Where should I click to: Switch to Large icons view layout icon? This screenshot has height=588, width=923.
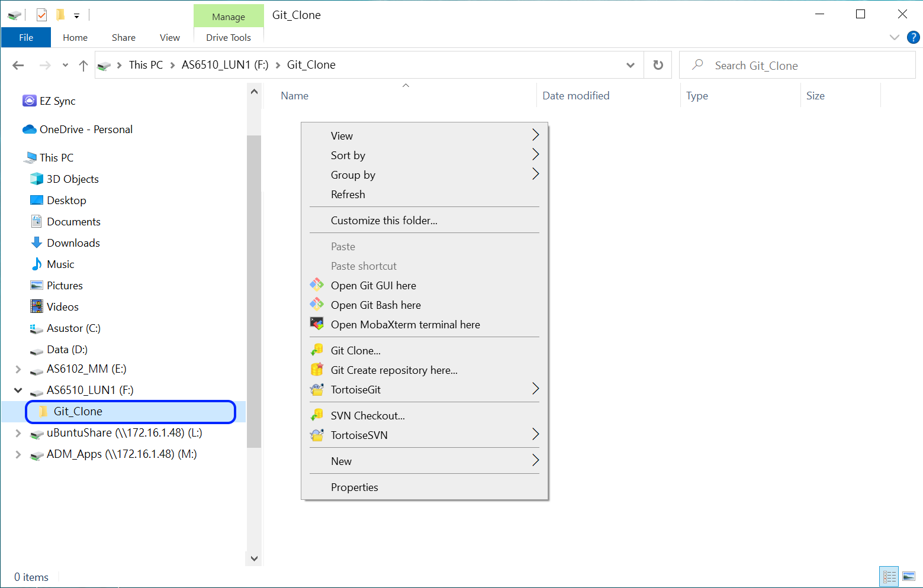pyautogui.click(x=909, y=576)
